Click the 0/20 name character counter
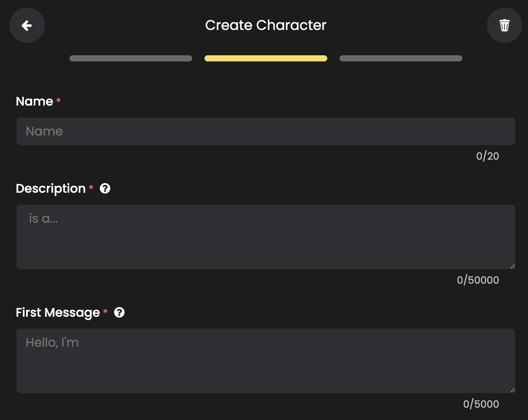This screenshot has width=528, height=420. (x=487, y=156)
